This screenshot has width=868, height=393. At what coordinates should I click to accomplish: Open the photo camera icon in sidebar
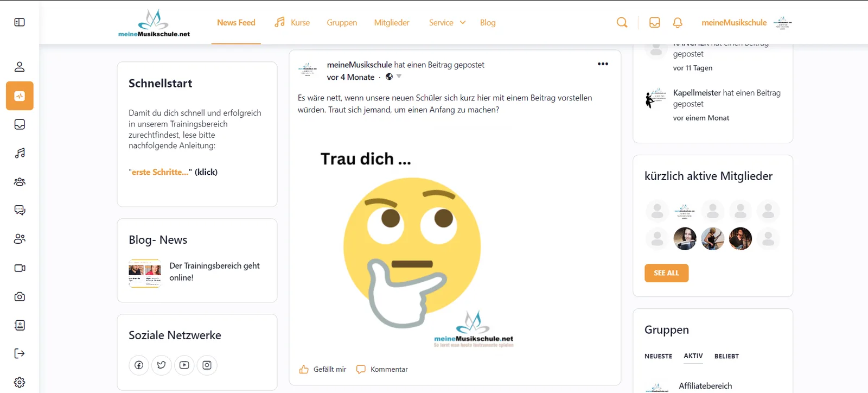point(20,297)
